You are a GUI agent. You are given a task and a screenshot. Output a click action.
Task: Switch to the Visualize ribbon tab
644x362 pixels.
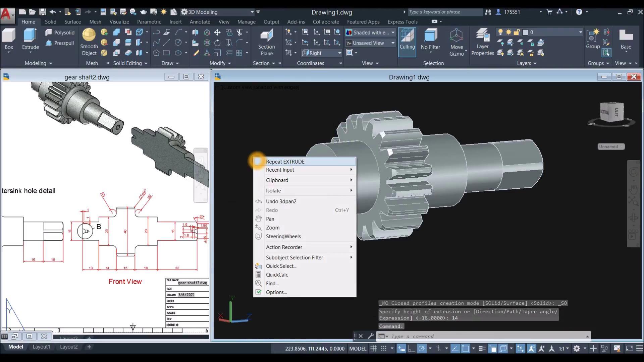coord(119,22)
